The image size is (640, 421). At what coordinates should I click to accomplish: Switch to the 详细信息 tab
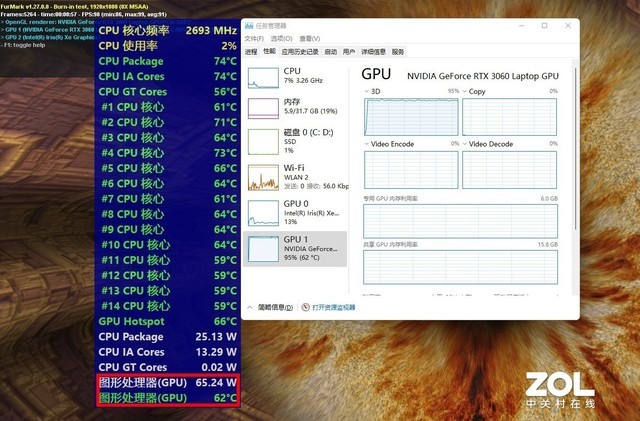tap(373, 52)
